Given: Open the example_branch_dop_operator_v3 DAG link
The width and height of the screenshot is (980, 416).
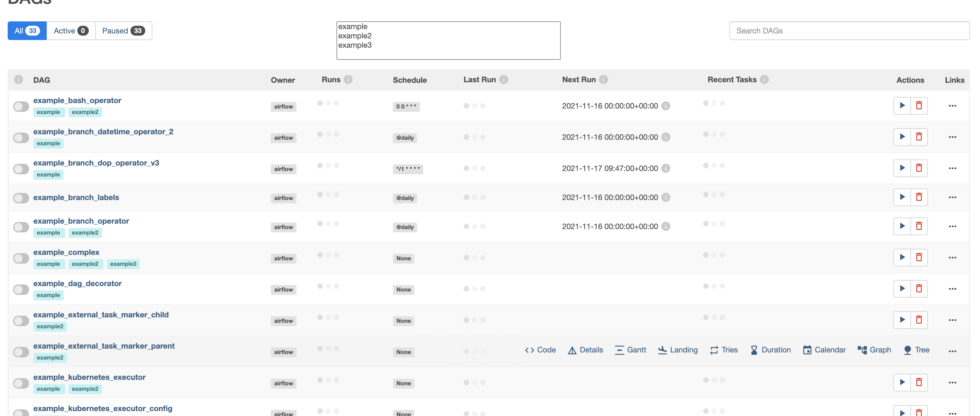Looking at the screenshot, I should 96,163.
